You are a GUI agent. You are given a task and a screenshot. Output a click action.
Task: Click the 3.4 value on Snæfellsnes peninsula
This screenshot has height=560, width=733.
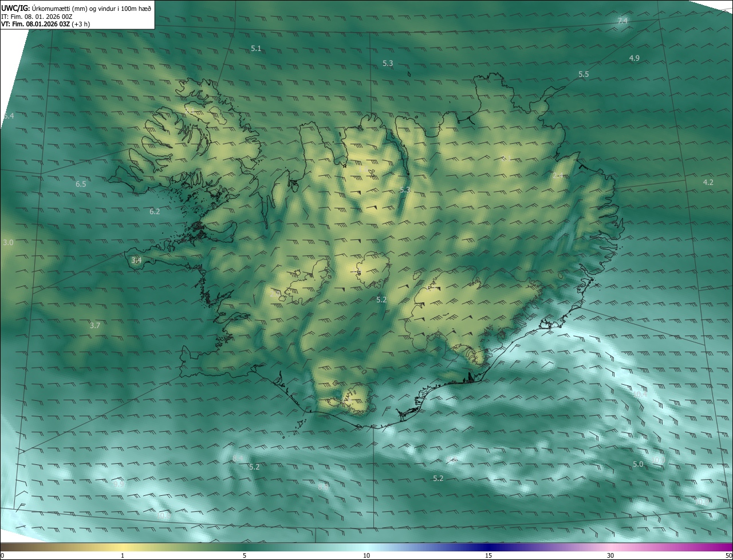pos(136,261)
